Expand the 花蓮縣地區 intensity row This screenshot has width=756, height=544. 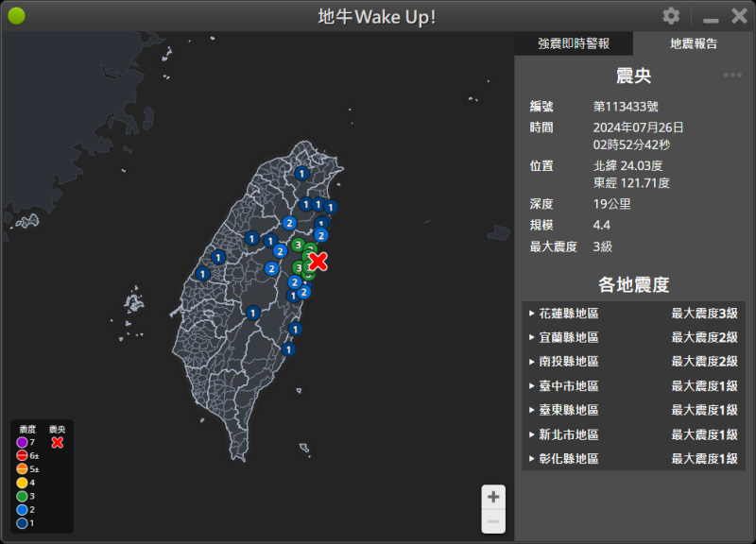point(633,314)
